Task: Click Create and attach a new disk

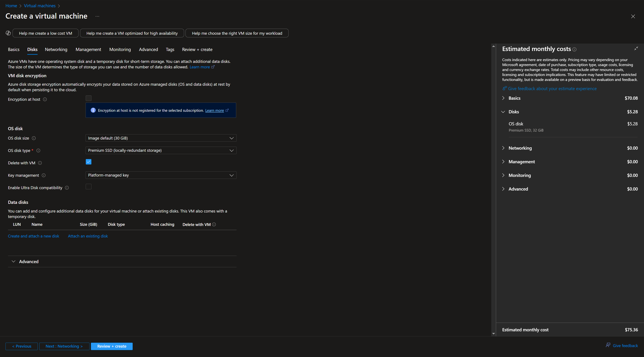Action: tap(33, 236)
